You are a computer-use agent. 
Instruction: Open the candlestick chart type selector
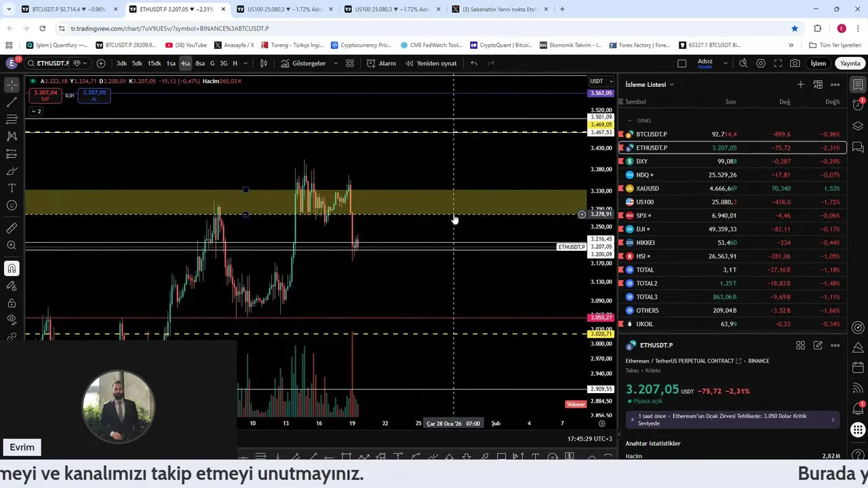click(x=264, y=63)
